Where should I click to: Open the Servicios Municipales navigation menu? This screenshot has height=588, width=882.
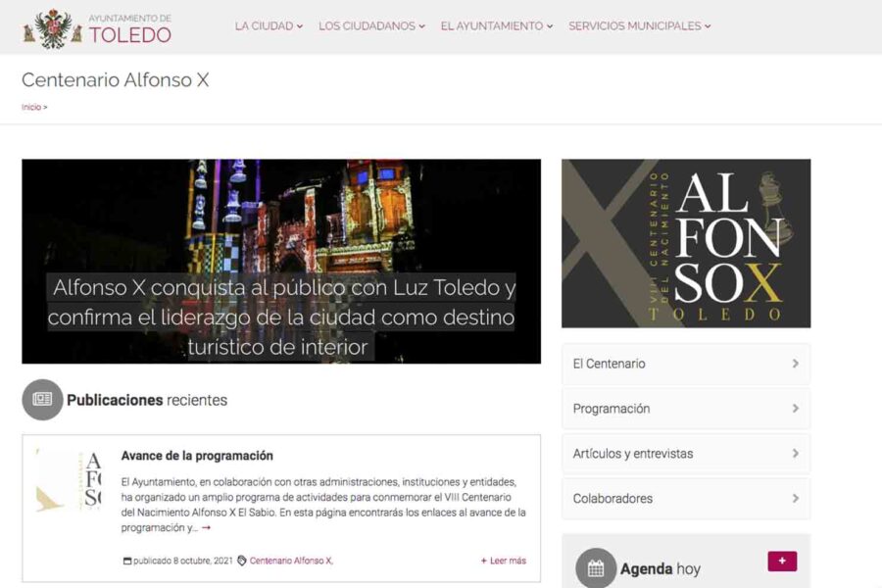pos(640,25)
